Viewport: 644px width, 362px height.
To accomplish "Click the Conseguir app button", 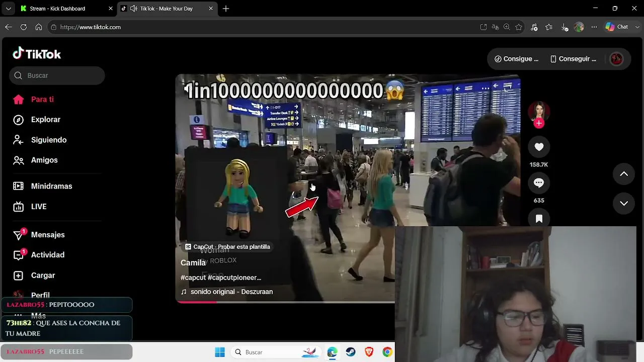I will tap(573, 59).
